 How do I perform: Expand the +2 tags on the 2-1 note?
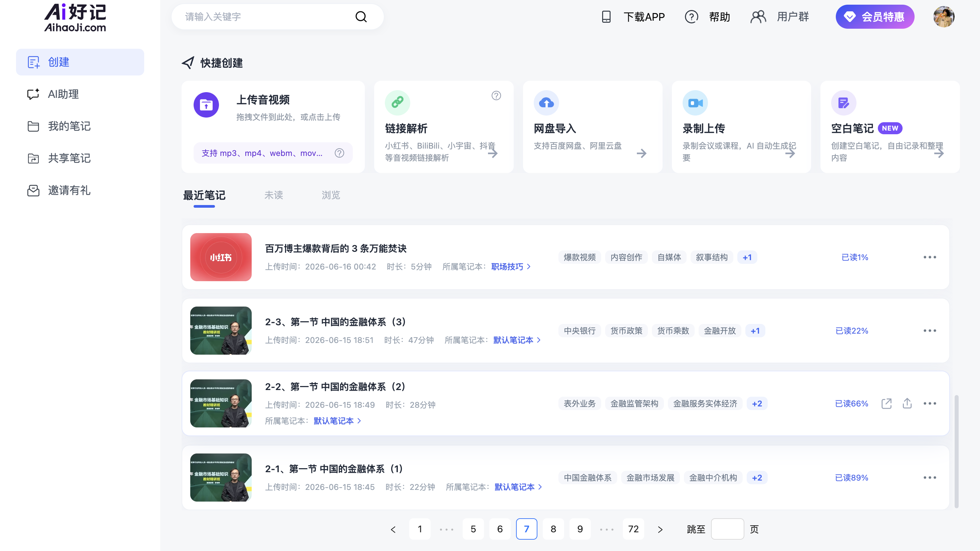(x=757, y=478)
